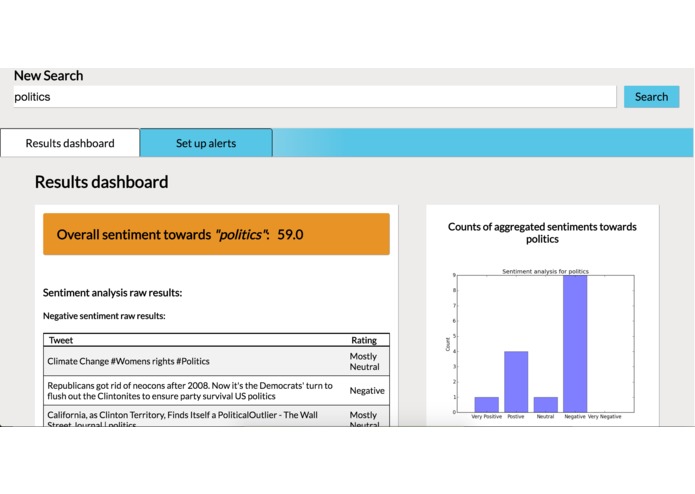Click the Neutral bar in the chart
This screenshot has width=695, height=494.
click(546, 405)
